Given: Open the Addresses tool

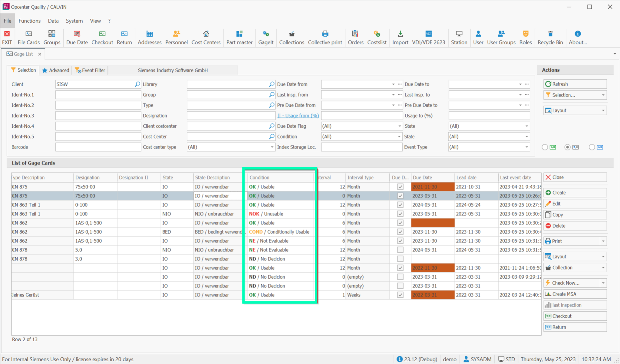Looking at the screenshot, I should click(x=149, y=37).
